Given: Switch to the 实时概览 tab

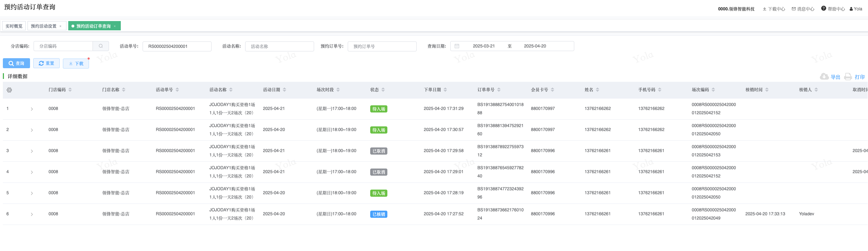Looking at the screenshot, I should pos(14,26).
